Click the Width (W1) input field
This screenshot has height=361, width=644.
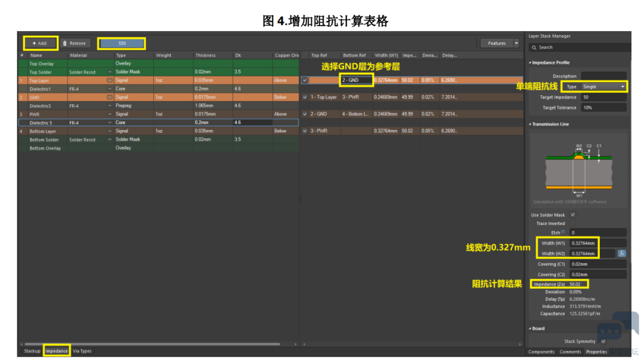[598, 243]
